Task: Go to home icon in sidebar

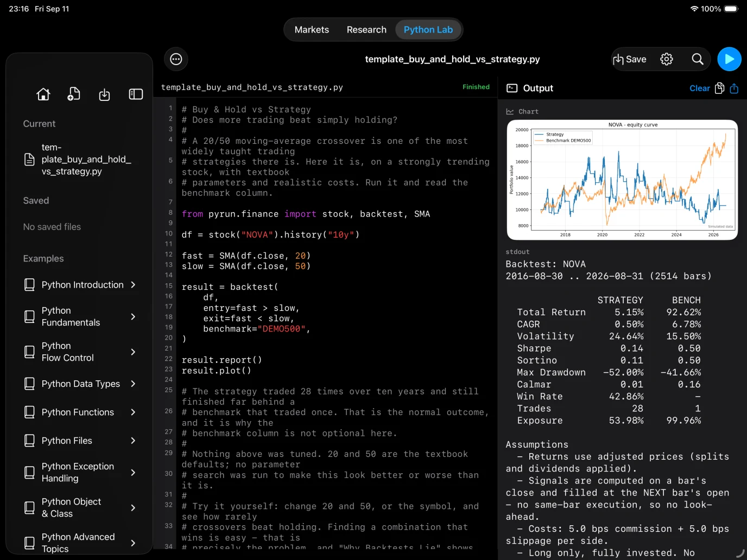Action: tap(43, 94)
